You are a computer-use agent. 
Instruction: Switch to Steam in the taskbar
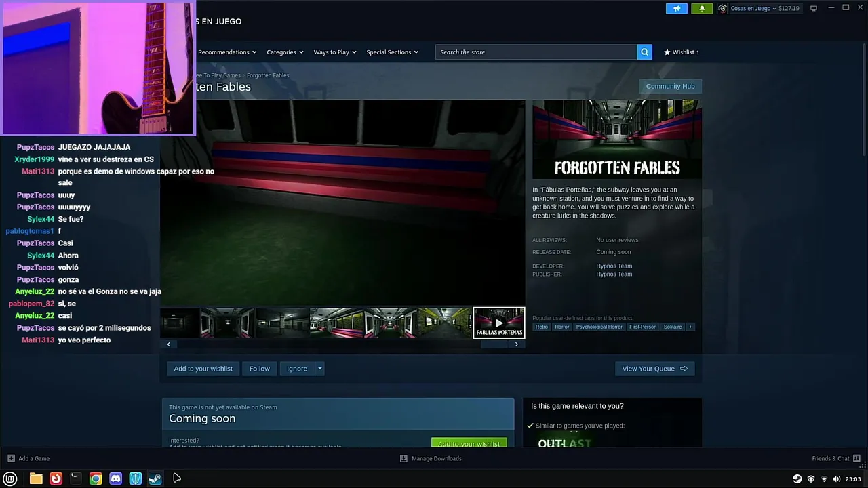155,479
